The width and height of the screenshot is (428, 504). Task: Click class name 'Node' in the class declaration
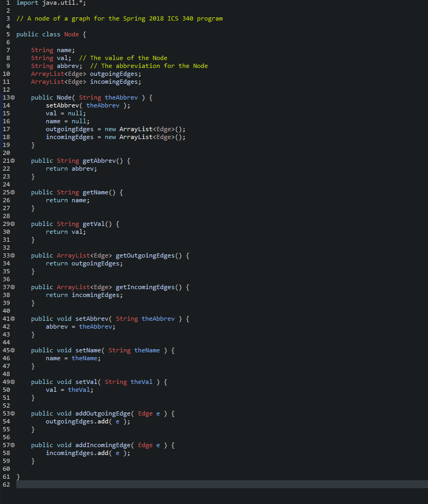(x=72, y=34)
